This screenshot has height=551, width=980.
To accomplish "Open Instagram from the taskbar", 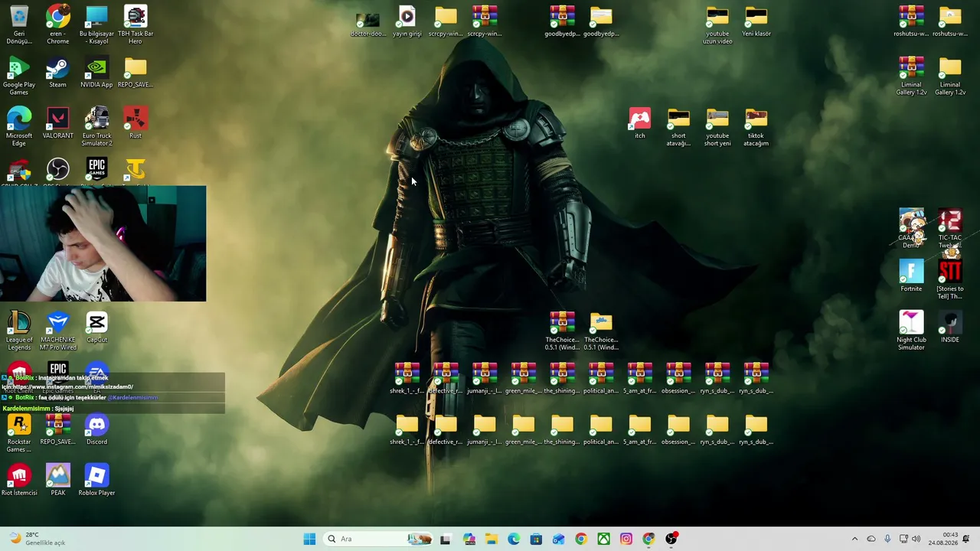I will pyautogui.click(x=626, y=539).
